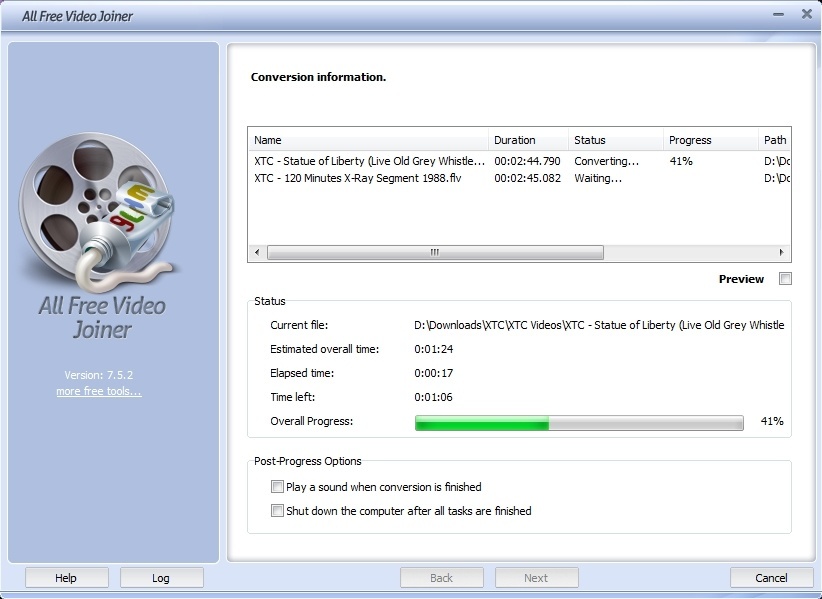Cancel the conversion

770,577
